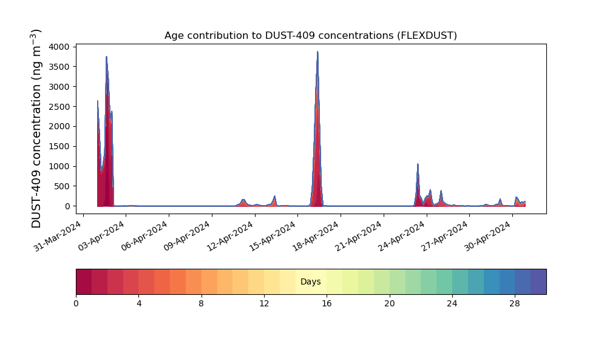Pick the orange colorbar segment just left of tick 8
Image resolution: width=607 pixels, height=364 pixels.
(x=194, y=281)
